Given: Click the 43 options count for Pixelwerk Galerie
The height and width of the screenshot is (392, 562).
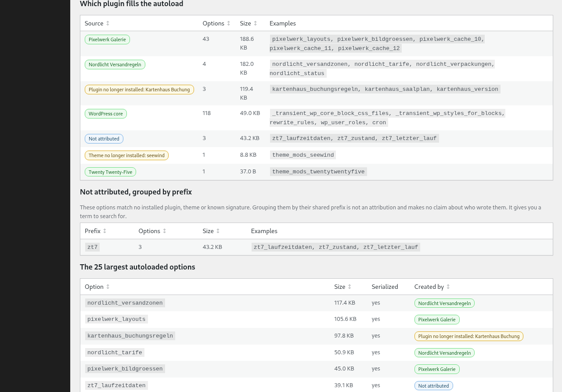Looking at the screenshot, I should [206, 39].
